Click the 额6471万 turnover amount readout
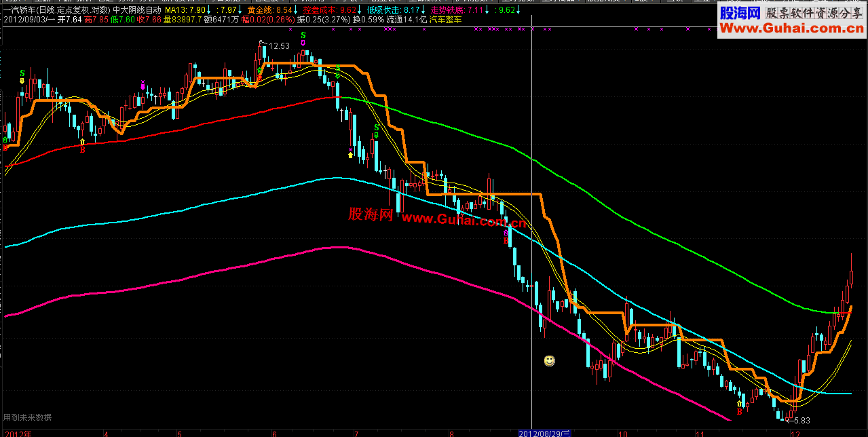868x437 pixels. [x=221, y=20]
